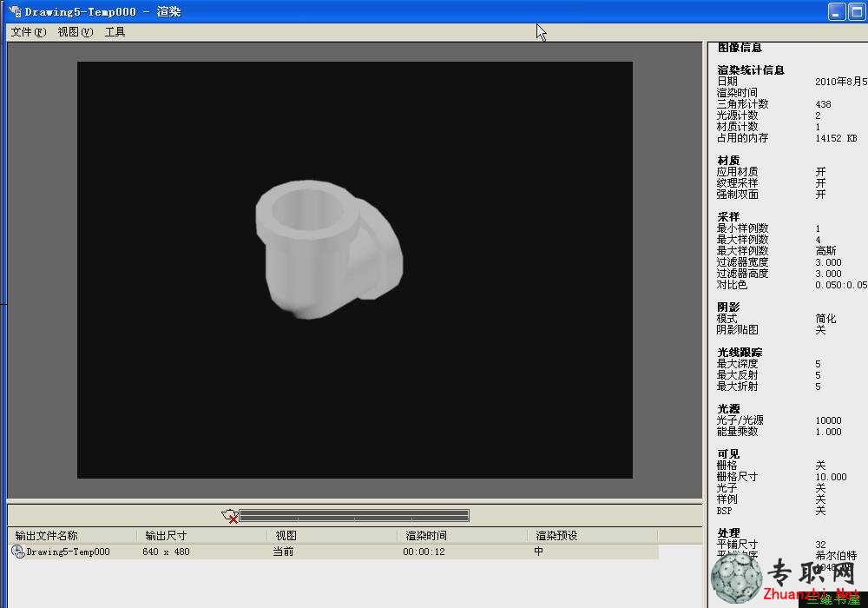This screenshot has width=868, height=608.
Task: Open the 文件(F) menu
Action: 29,32
